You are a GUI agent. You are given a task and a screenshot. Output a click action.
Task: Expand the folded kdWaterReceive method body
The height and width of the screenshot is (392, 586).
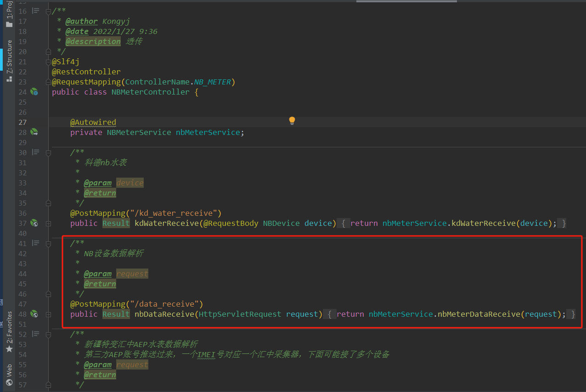[x=48, y=224]
